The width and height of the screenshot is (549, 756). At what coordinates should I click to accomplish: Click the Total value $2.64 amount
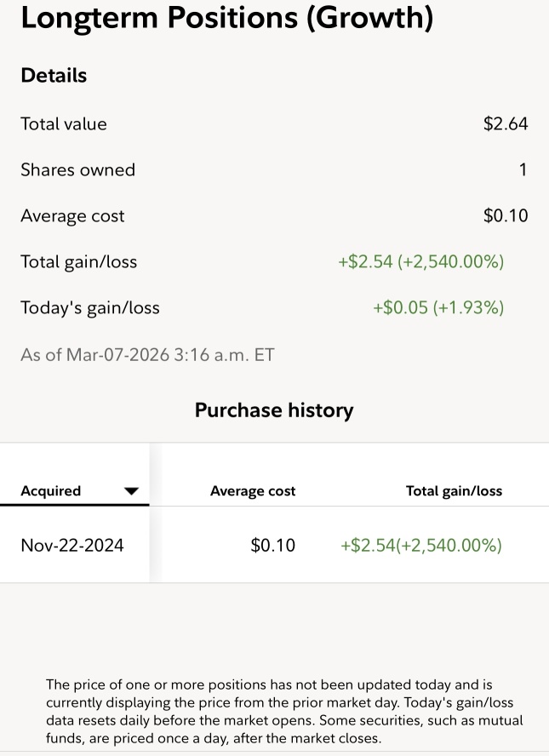coord(506,124)
